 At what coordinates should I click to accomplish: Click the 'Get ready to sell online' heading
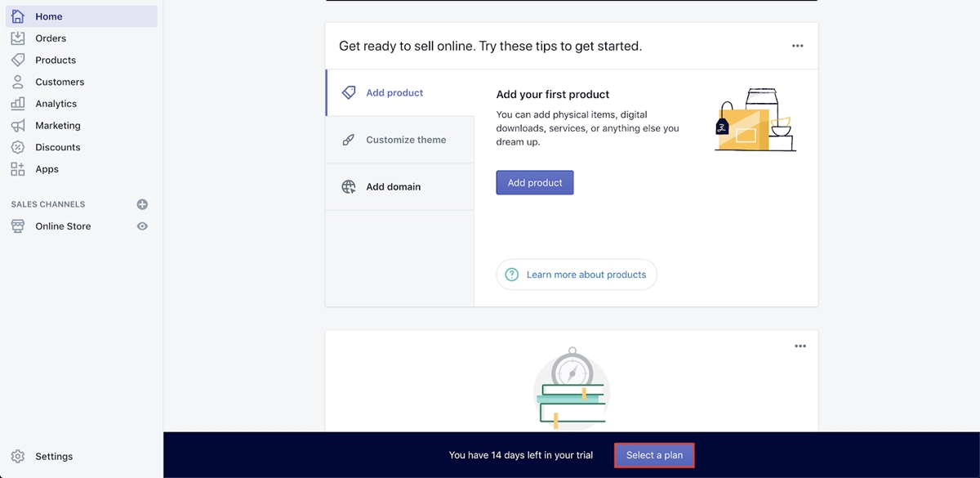(x=491, y=46)
